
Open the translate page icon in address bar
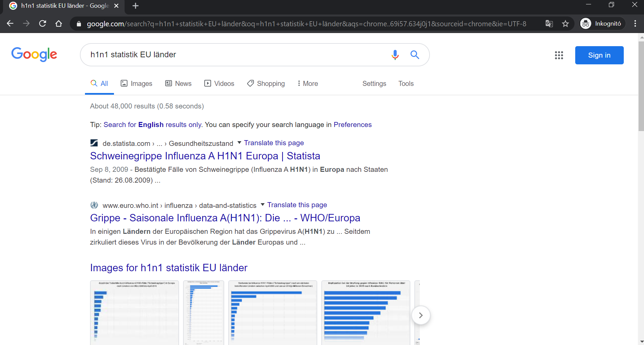(x=549, y=24)
